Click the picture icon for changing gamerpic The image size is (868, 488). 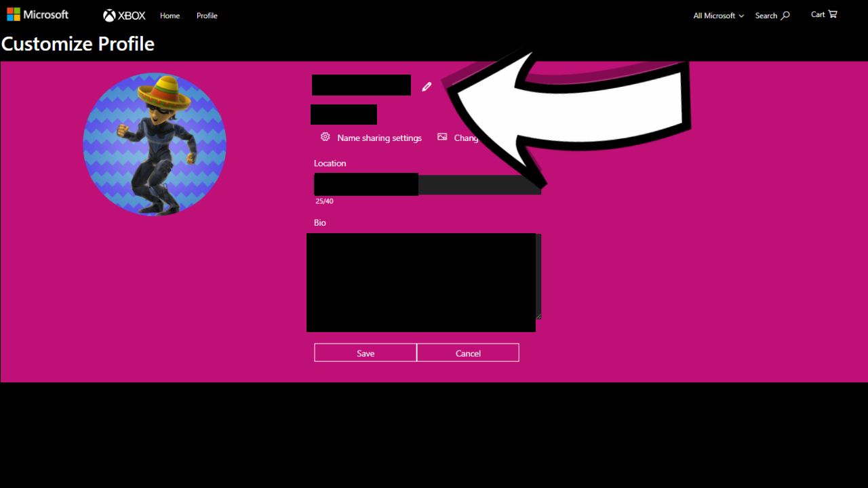[x=442, y=137]
